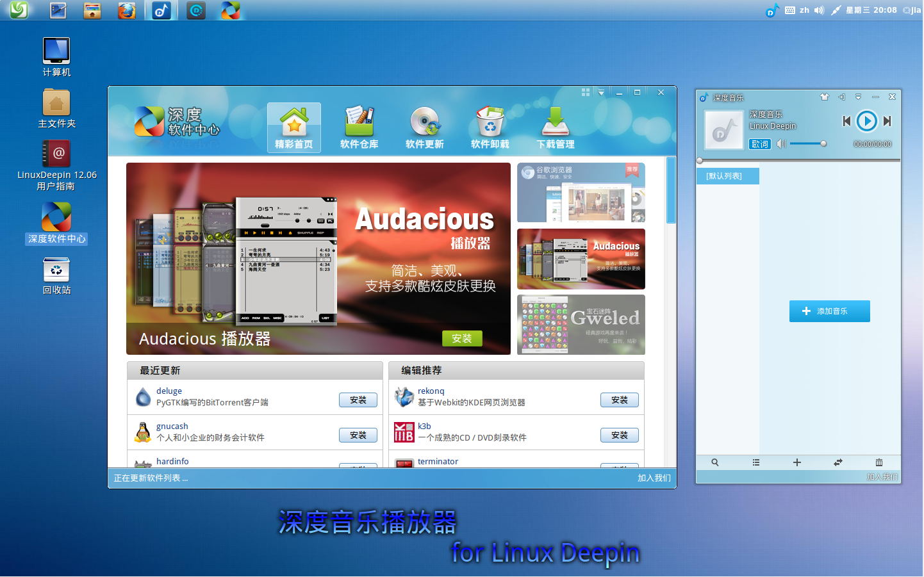Open the 精彩首页 home tab
The width and height of the screenshot is (924, 577).
[x=294, y=127]
